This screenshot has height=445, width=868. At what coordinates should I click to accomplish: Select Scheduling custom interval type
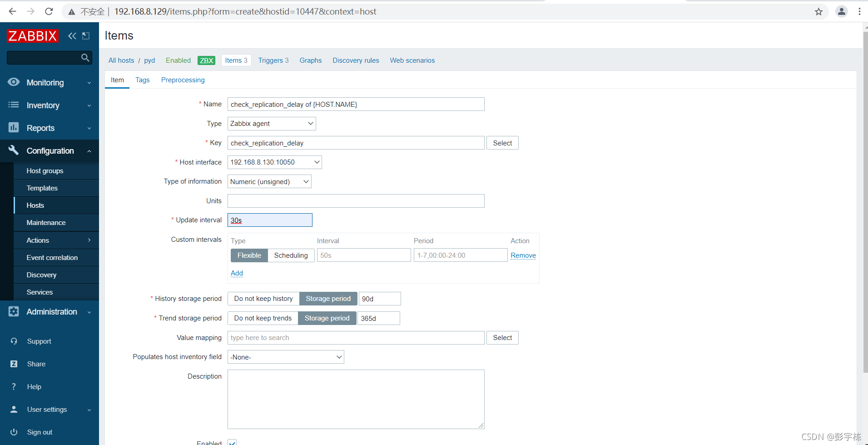click(291, 255)
